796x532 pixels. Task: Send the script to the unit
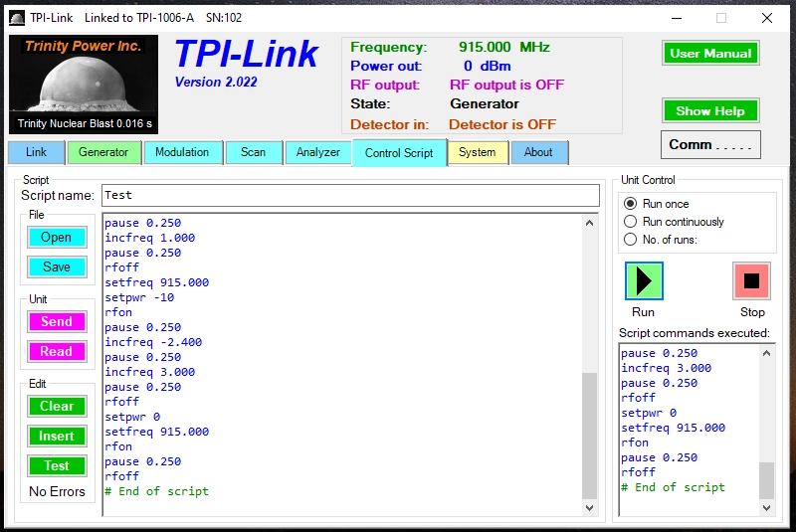pyautogui.click(x=57, y=321)
